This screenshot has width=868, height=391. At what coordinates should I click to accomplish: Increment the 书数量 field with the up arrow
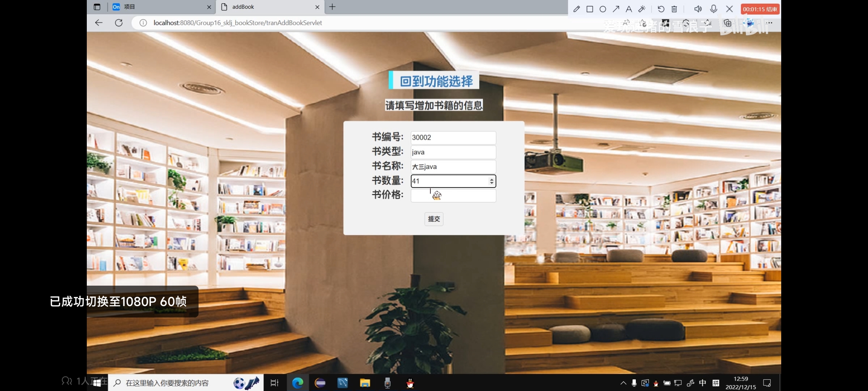pyautogui.click(x=492, y=179)
